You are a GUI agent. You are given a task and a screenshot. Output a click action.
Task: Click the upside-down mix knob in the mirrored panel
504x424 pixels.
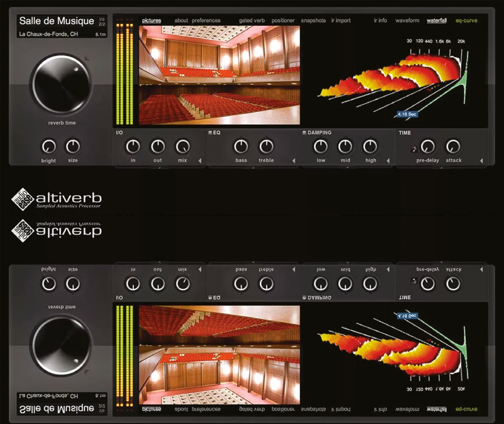coord(182,284)
